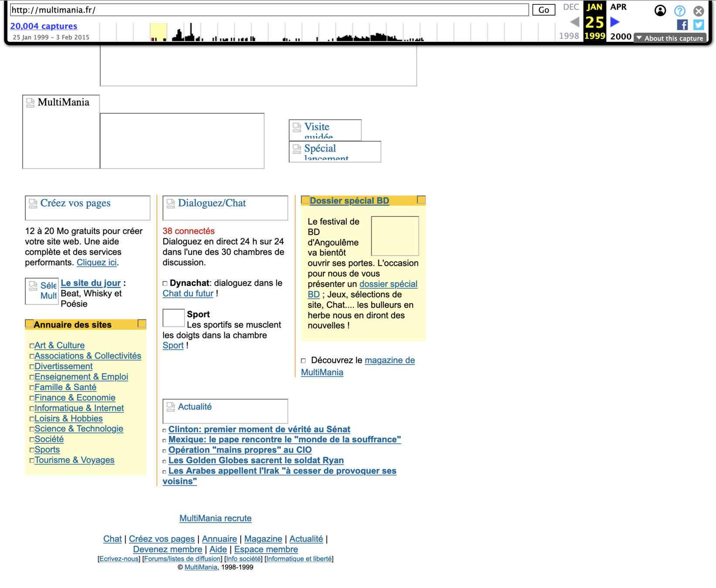
Task: Click the highlighted 1999 year in sparkline
Action: 159,32
